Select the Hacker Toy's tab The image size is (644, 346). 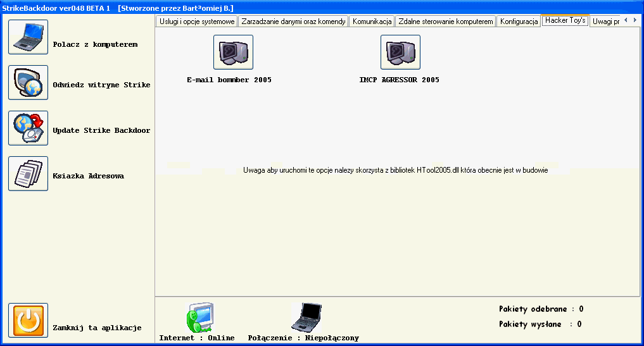pyautogui.click(x=565, y=21)
